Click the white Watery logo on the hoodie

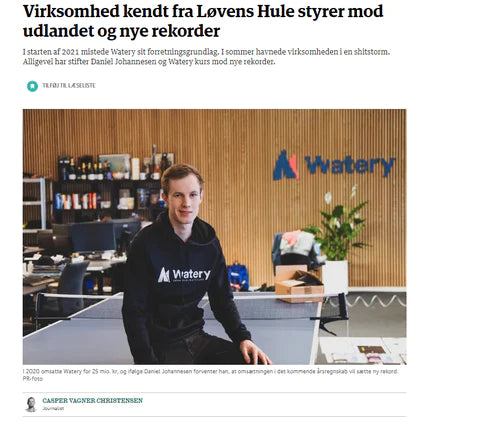184,275
